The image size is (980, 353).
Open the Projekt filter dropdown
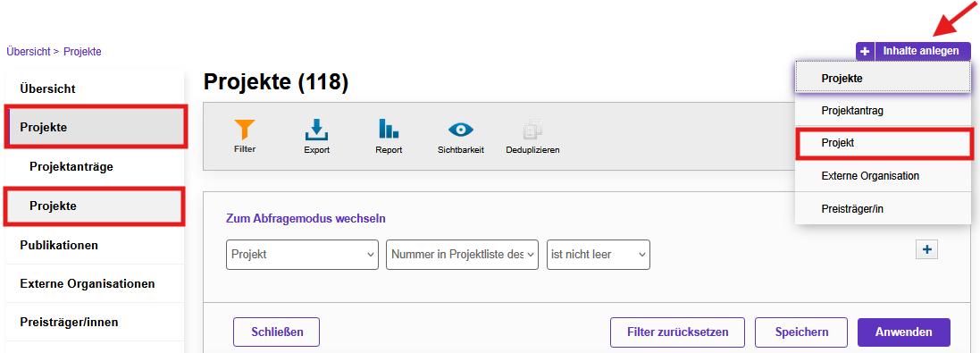click(x=303, y=255)
